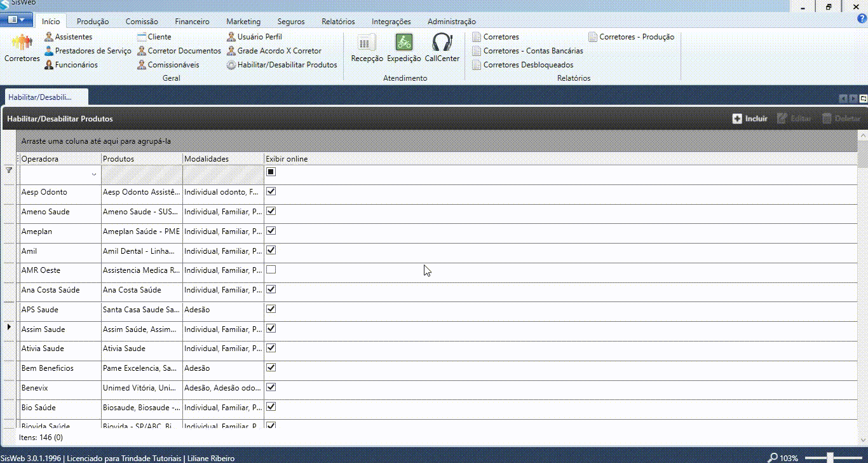Check Exibir online for AMR Oeste

(x=271, y=270)
